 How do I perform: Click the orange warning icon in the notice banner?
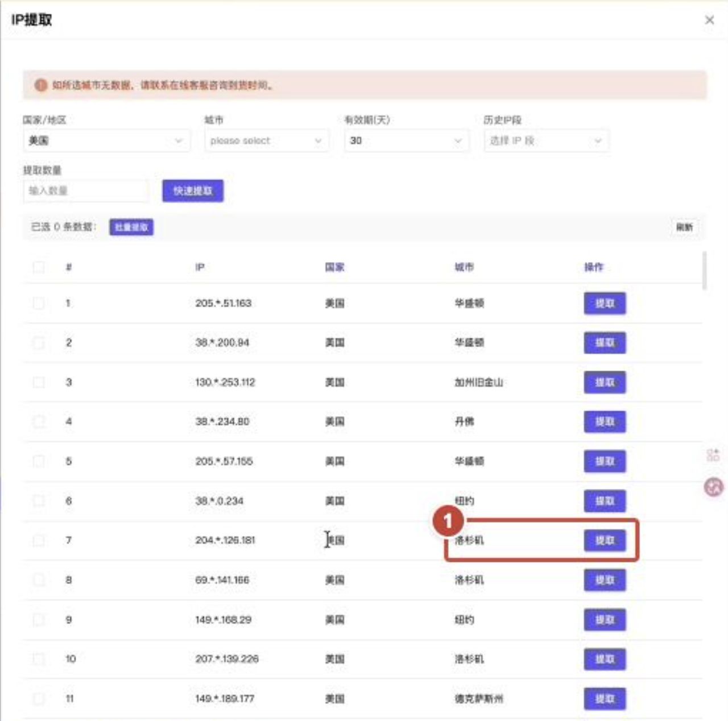tap(40, 85)
